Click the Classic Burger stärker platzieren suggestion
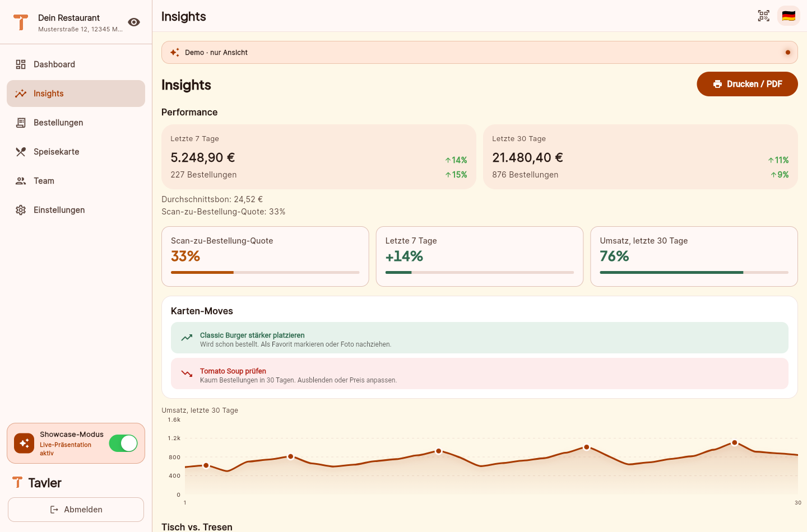The height and width of the screenshot is (532, 807). (x=480, y=338)
